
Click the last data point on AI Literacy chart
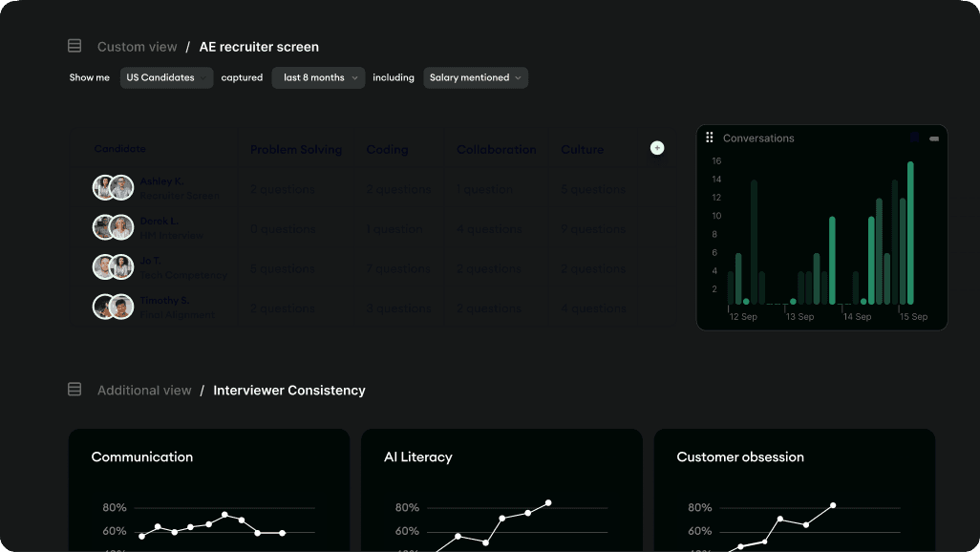click(548, 502)
